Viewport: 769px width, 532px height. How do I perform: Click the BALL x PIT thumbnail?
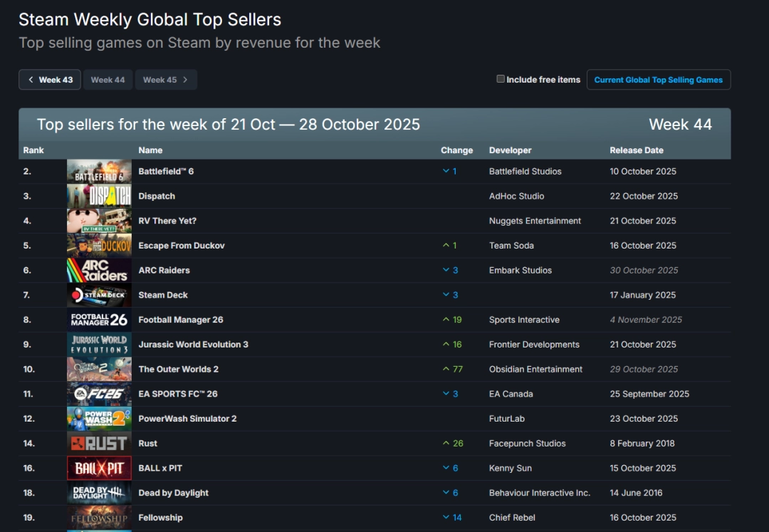99,468
